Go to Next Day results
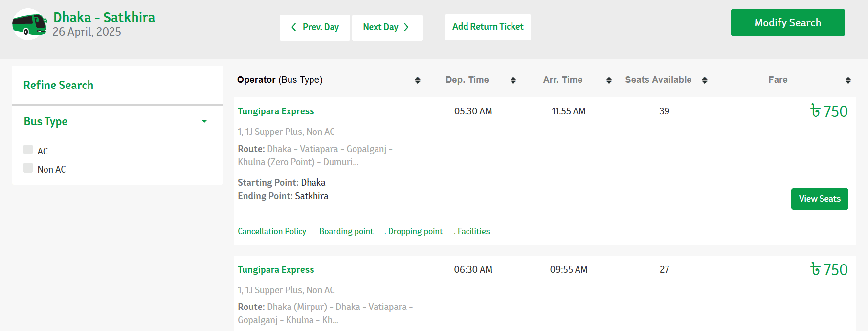Screen dimensions: 868x331 [x=387, y=27]
